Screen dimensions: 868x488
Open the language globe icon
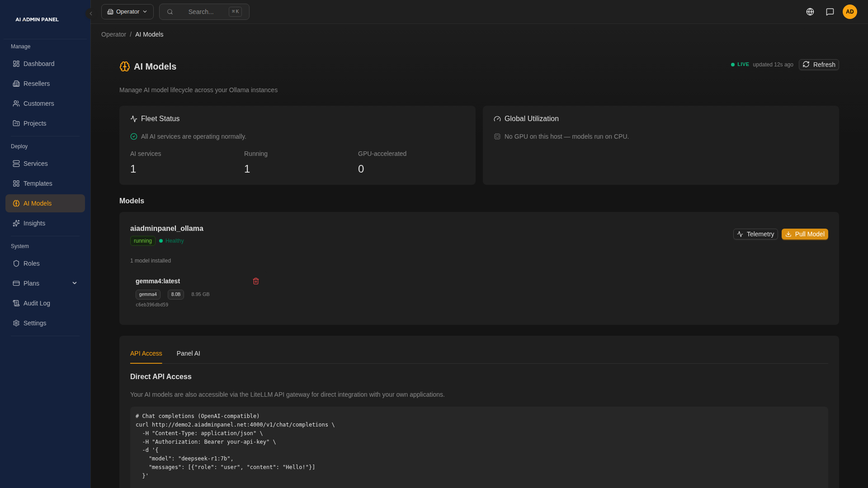810,12
